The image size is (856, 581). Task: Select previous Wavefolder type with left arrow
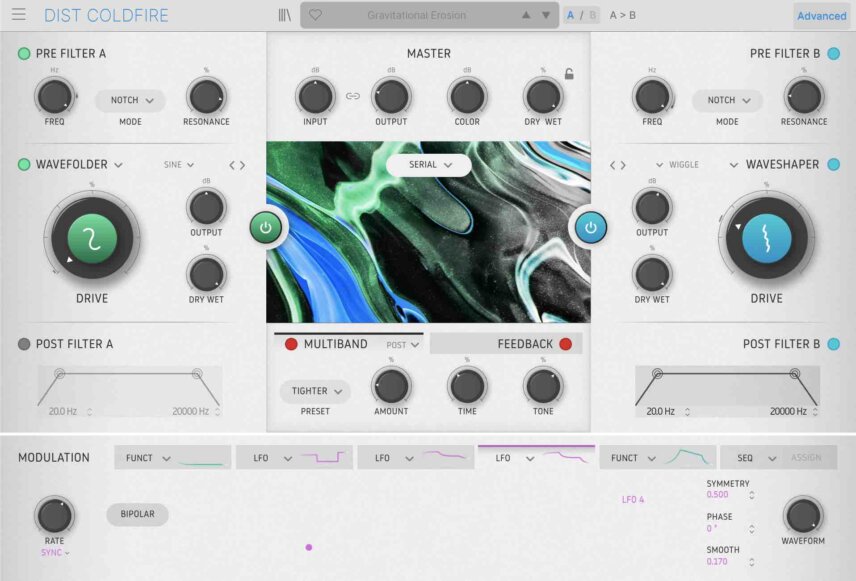[x=232, y=165]
